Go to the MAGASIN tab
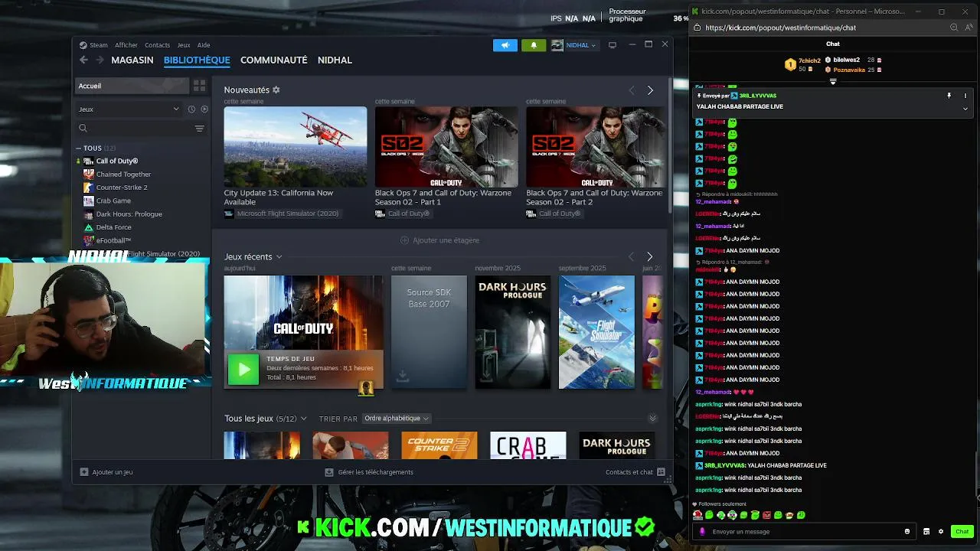Screen dimensions: 980x551 tap(132, 60)
